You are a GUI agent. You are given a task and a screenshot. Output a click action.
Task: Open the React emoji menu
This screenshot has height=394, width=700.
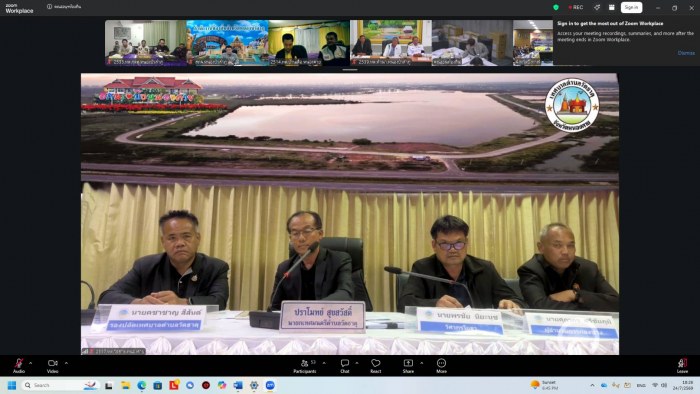tap(376, 365)
